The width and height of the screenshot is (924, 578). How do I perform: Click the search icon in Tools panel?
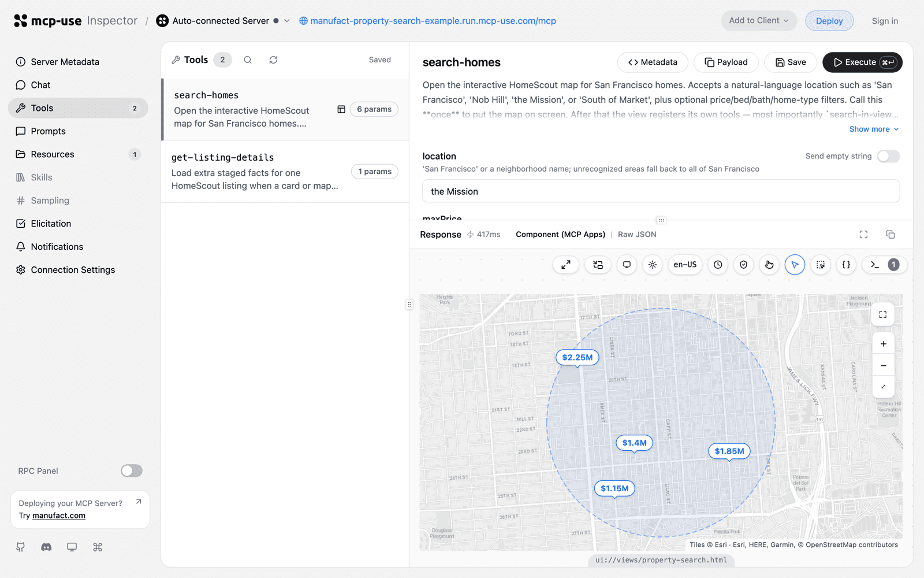248,60
